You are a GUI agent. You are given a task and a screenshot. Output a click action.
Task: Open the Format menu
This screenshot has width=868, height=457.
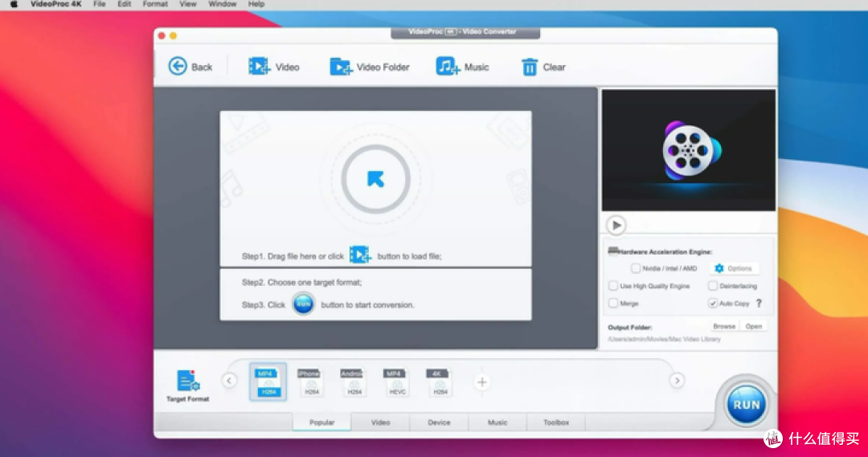(155, 4)
